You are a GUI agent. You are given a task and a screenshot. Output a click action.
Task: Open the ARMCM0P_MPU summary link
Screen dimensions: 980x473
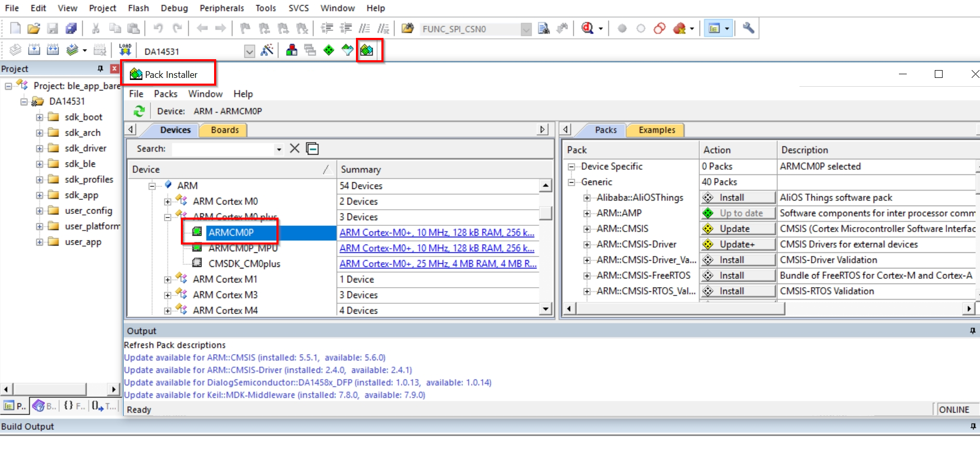[x=437, y=248]
